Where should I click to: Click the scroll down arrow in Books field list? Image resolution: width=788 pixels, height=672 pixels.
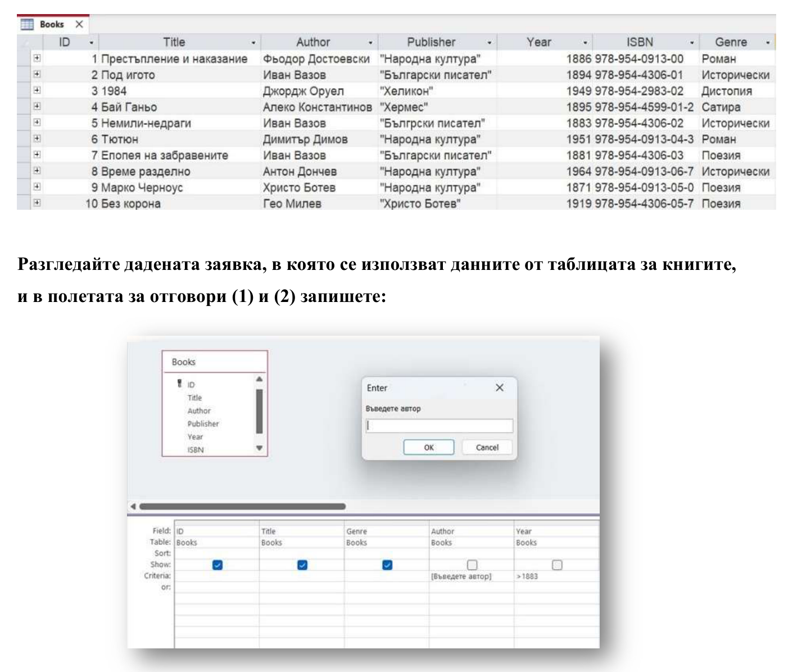[x=259, y=448]
